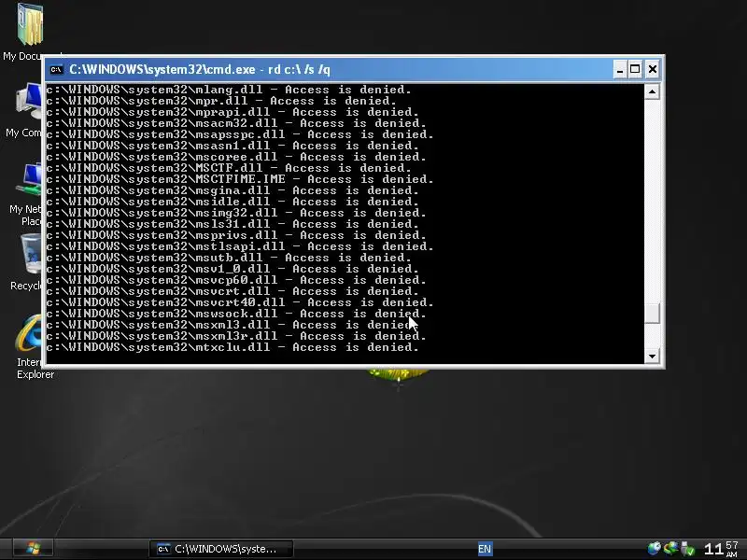
Task: Click the msutb.dll output line
Action: click(229, 258)
